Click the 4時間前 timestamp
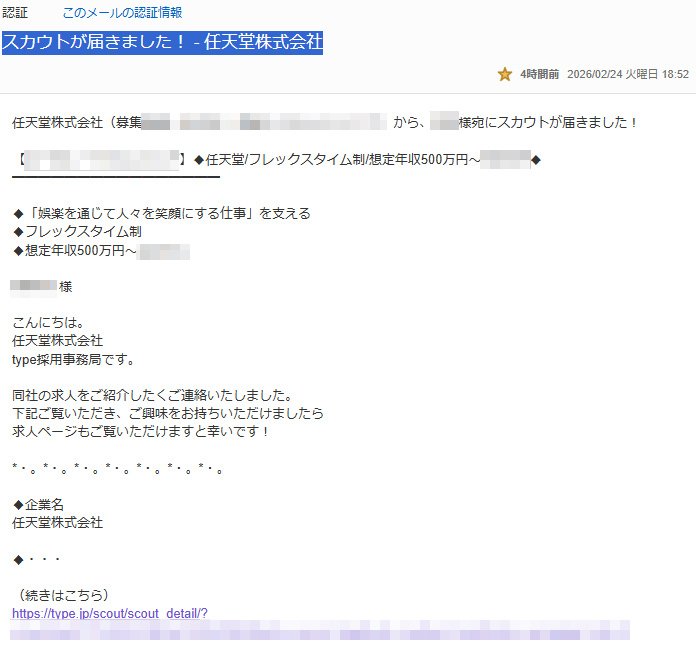The image size is (696, 650). point(539,74)
